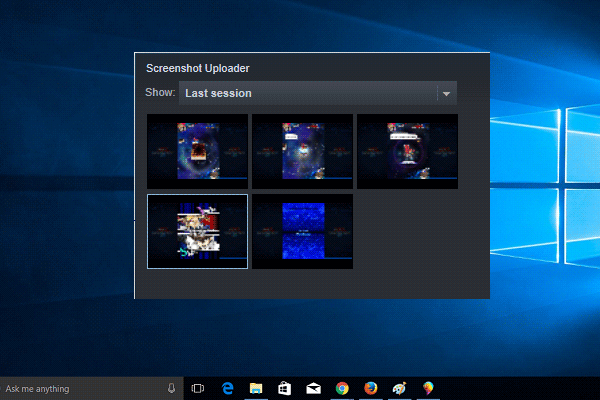Click the rightmost multicolored taskbar icon

(x=428, y=388)
